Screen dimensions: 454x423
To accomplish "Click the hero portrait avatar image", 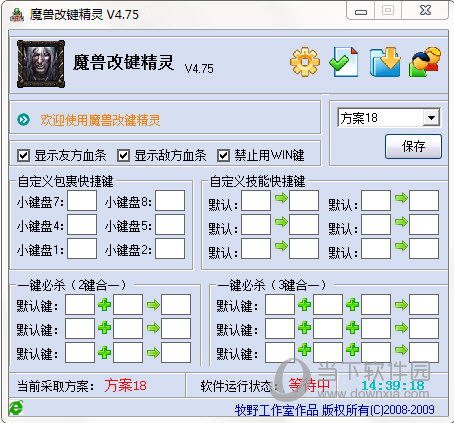I will click(41, 64).
